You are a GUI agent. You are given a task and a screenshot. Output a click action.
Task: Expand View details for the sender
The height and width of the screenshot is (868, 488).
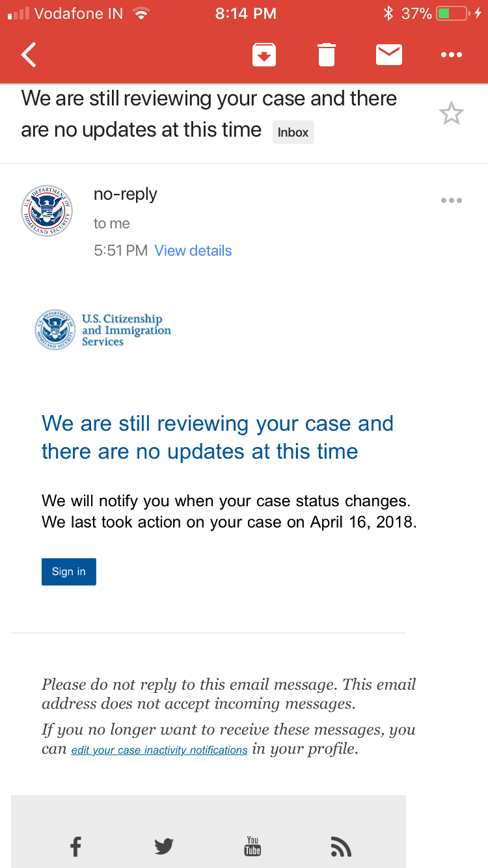[193, 251]
